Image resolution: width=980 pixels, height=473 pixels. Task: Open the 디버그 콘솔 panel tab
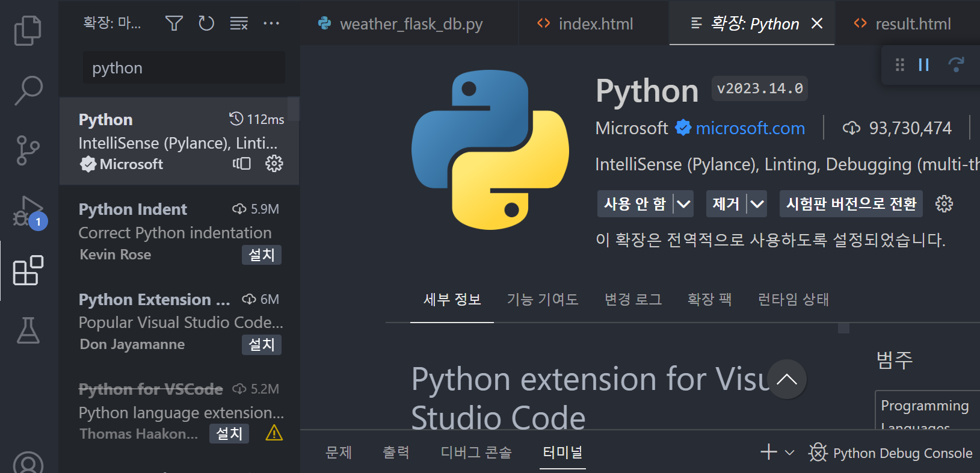pos(476,453)
